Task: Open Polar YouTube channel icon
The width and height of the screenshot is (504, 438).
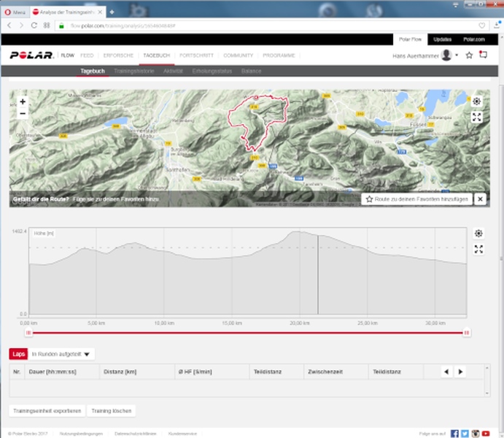Action: 487,433
